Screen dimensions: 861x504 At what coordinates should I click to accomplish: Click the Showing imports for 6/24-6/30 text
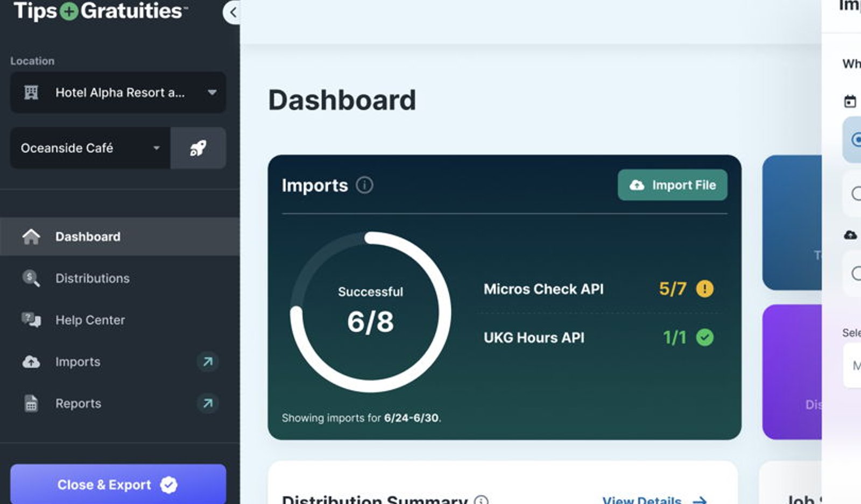tap(361, 418)
